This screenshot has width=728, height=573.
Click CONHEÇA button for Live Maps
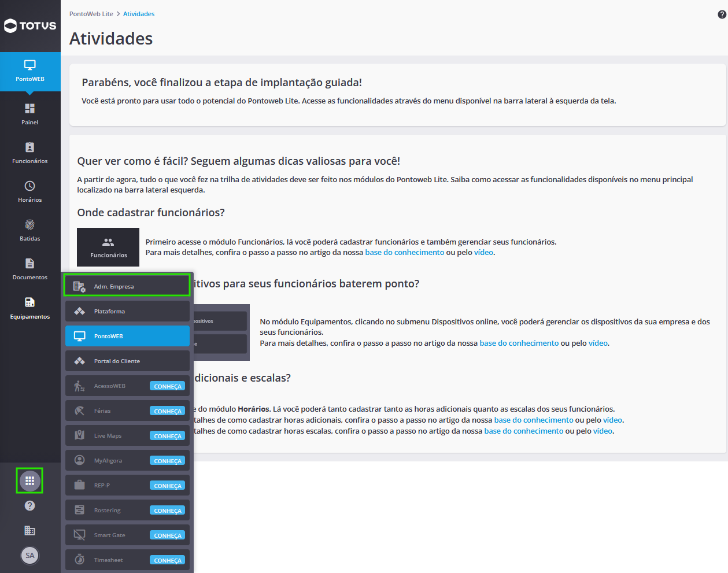168,436
